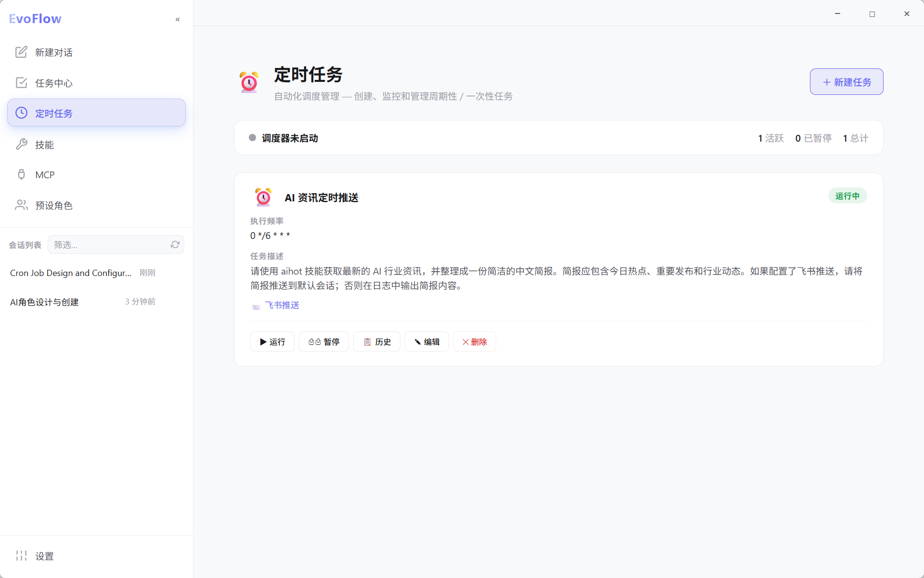Click the people icon next to 预设角色

pos(21,205)
